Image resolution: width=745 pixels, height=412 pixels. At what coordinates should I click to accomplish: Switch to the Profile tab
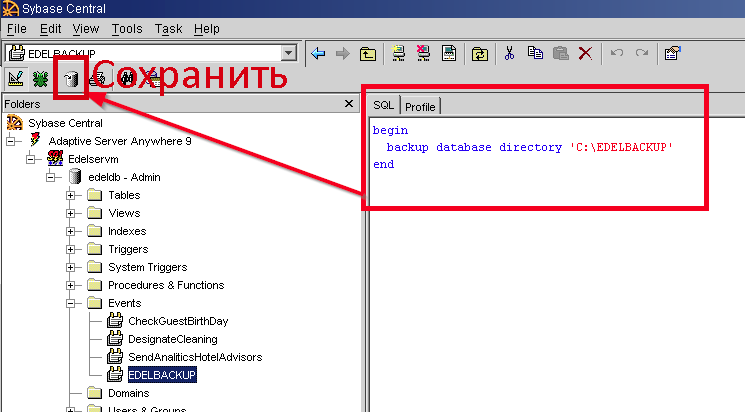[420, 107]
